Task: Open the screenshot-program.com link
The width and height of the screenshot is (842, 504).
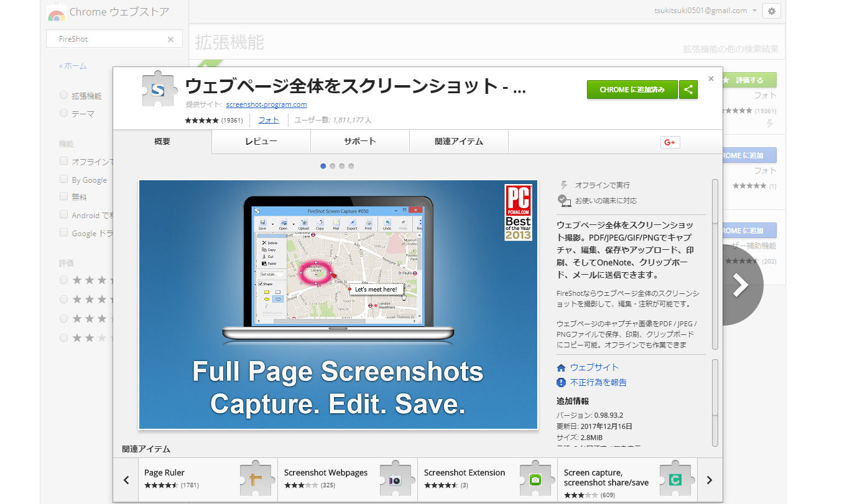Action: click(266, 104)
